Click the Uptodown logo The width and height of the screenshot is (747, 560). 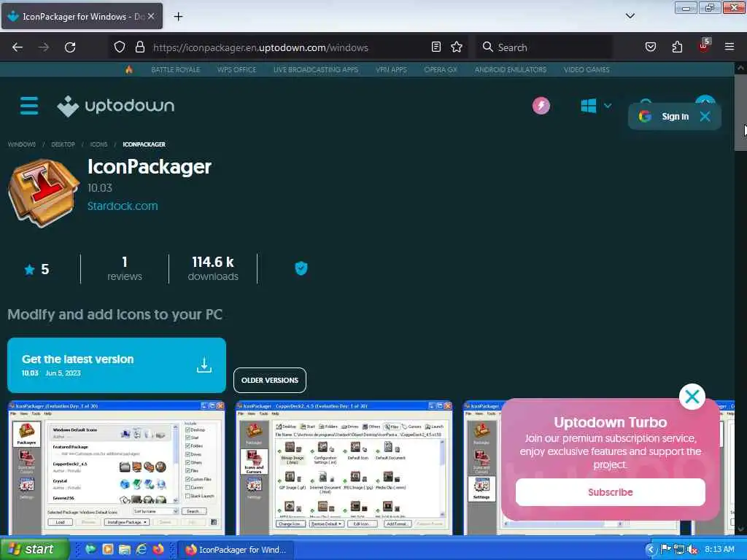click(116, 106)
